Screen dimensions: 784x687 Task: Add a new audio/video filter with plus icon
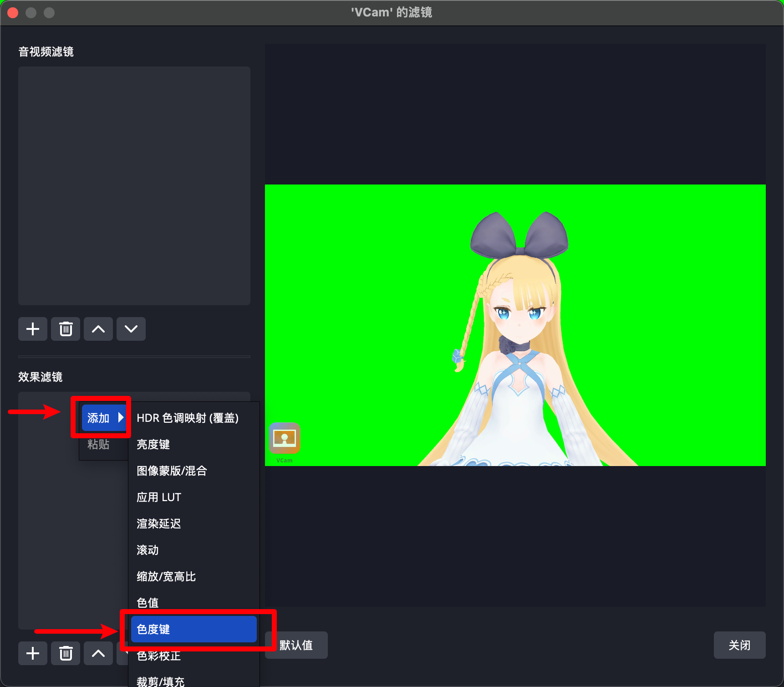coord(33,329)
